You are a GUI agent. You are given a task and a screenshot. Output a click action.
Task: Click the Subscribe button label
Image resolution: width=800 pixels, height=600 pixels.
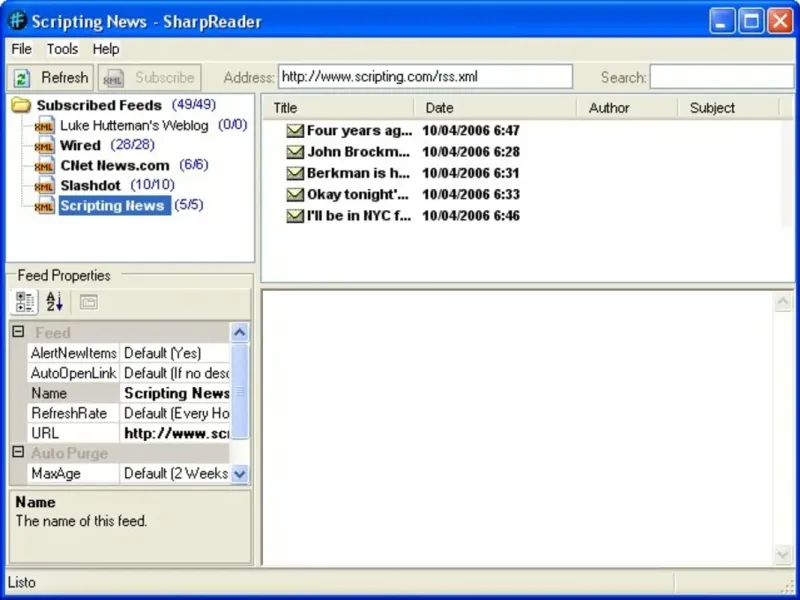point(165,78)
